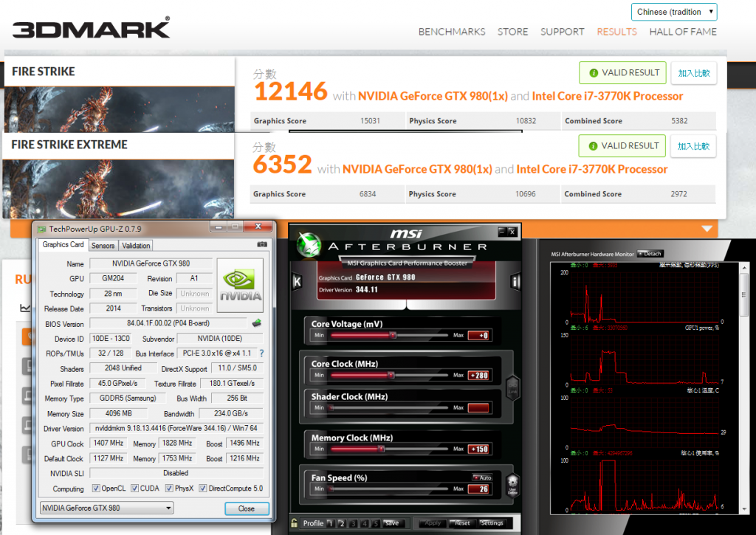Click the Bus Interface question mark icon
The height and width of the screenshot is (535, 756).
point(261,353)
